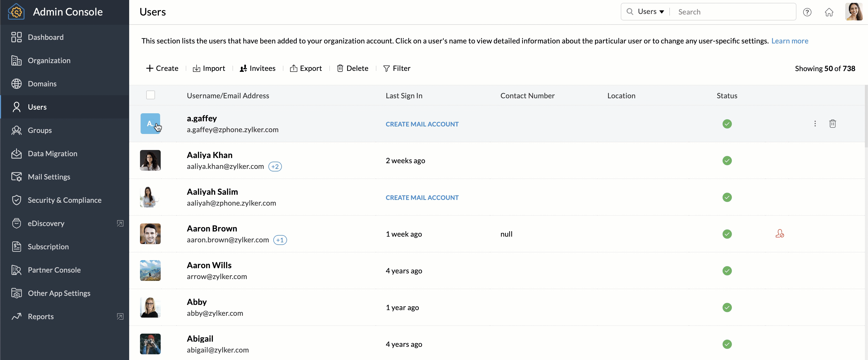Click the help question mark icon
This screenshot has width=868, height=360.
(x=807, y=12)
